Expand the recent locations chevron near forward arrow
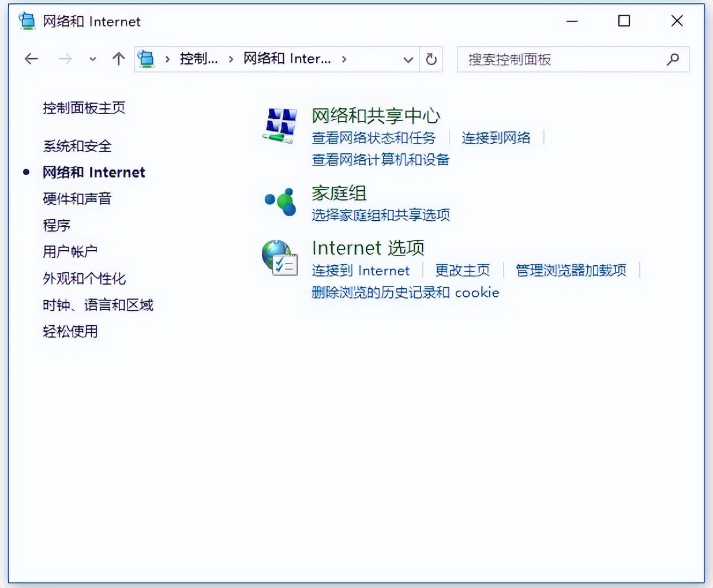This screenshot has height=588, width=713. (x=92, y=58)
